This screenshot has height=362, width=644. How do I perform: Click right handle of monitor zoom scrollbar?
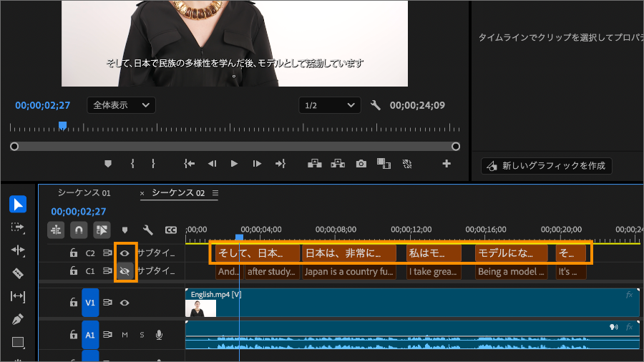pos(456,147)
